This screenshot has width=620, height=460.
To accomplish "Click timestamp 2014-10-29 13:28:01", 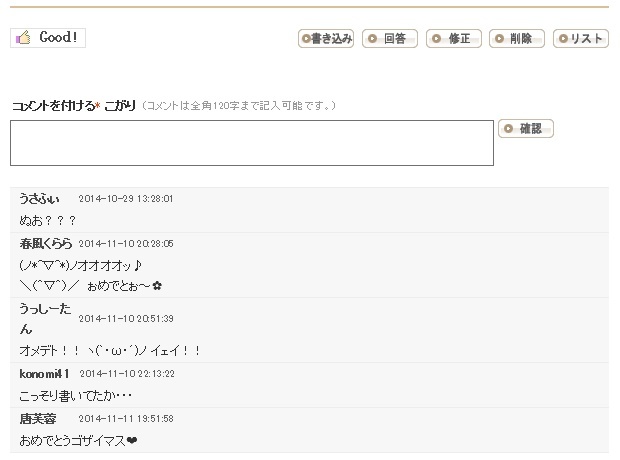I will pyautogui.click(x=126, y=199).
